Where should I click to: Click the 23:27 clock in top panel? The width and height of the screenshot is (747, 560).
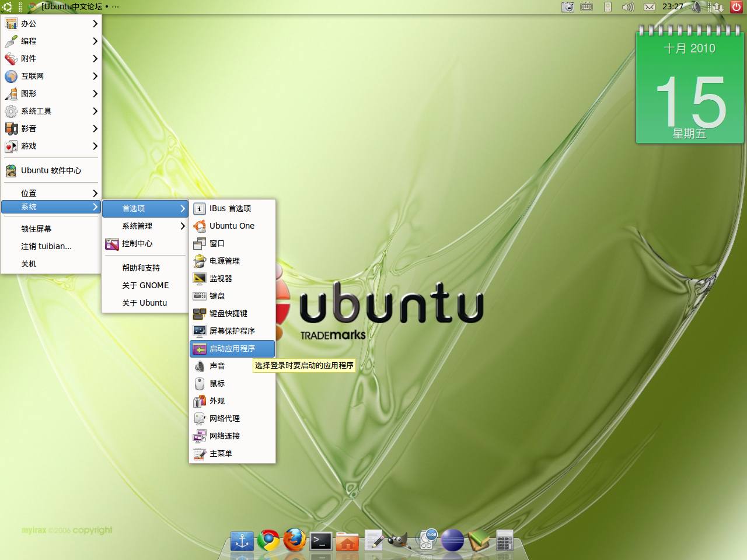coord(673,7)
